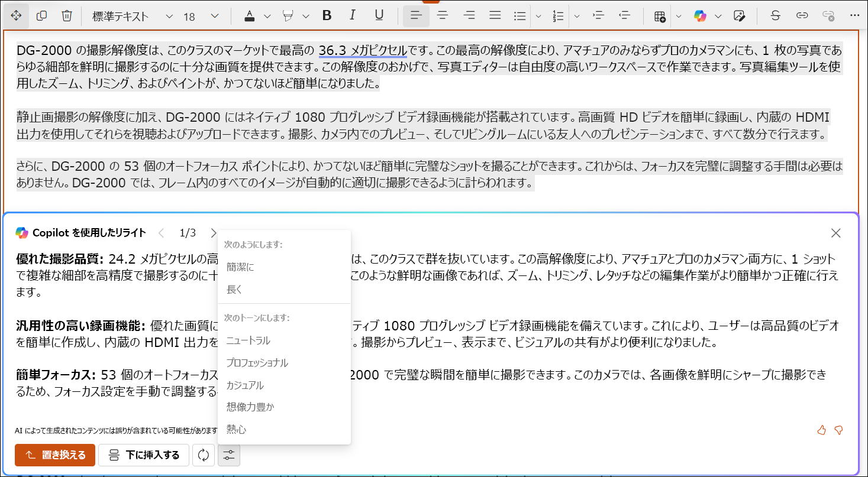868x477 pixels.
Task: Click the Copilot を使用したリライト logo icon
Action: point(22,233)
